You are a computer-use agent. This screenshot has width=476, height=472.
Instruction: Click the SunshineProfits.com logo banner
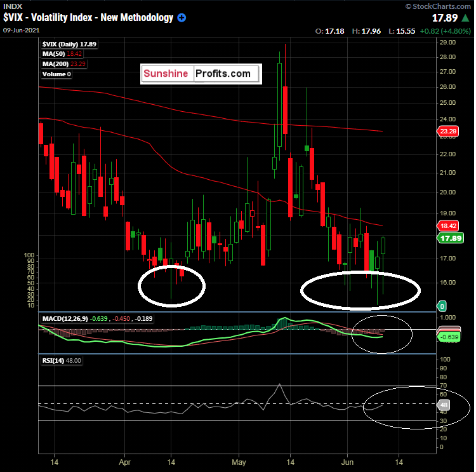tap(201, 74)
